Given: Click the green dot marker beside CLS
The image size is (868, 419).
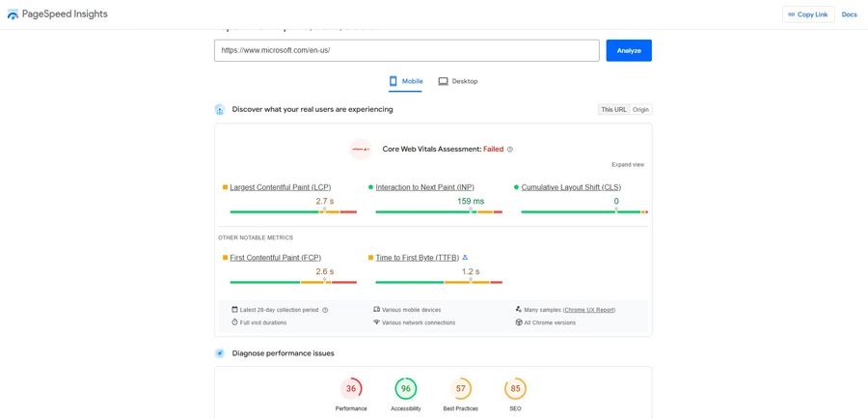Looking at the screenshot, I should click(x=517, y=187).
